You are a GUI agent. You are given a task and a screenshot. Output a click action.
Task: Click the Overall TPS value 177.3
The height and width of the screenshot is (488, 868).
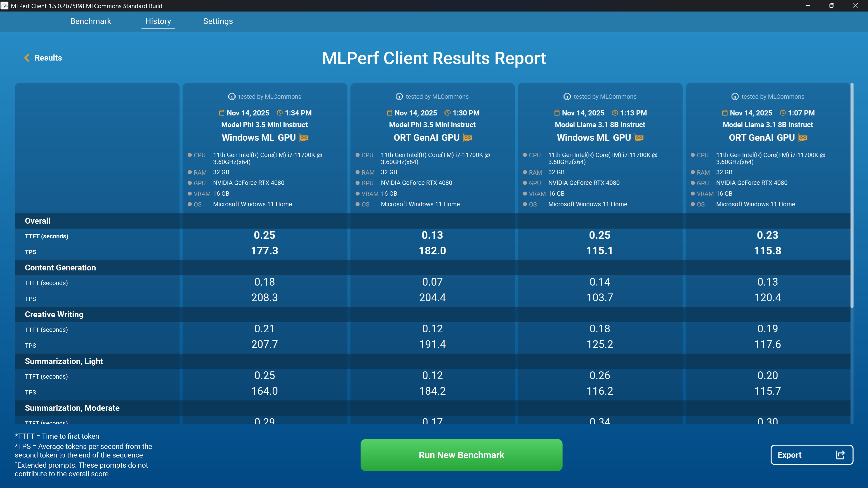point(264,251)
